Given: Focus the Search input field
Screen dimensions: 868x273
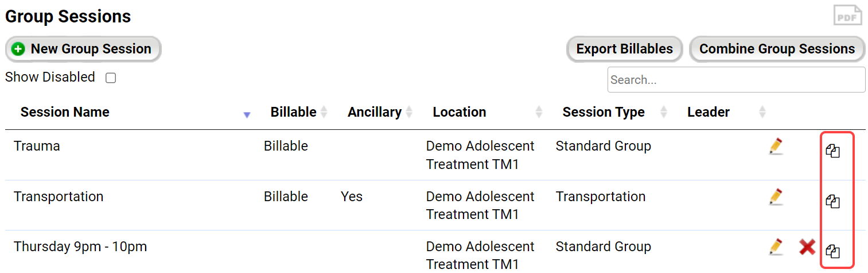Looking at the screenshot, I should [x=736, y=80].
